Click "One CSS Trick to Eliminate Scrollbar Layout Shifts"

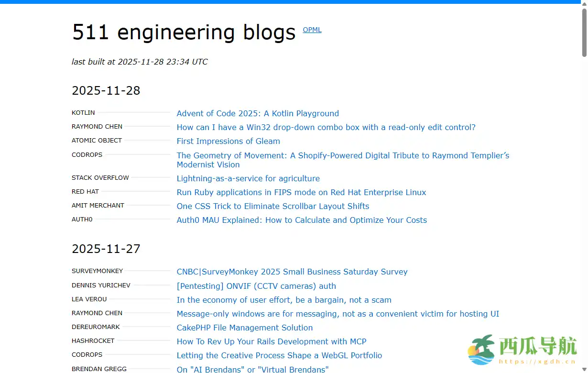272,206
